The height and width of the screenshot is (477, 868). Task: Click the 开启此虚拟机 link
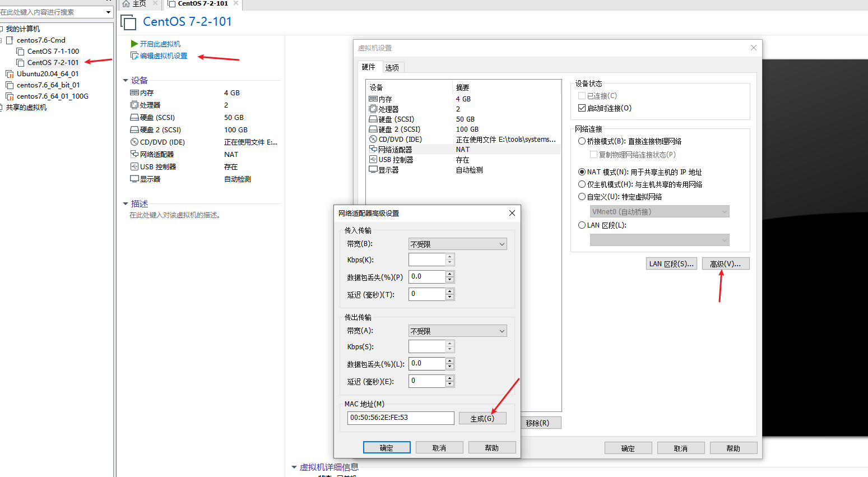point(160,44)
